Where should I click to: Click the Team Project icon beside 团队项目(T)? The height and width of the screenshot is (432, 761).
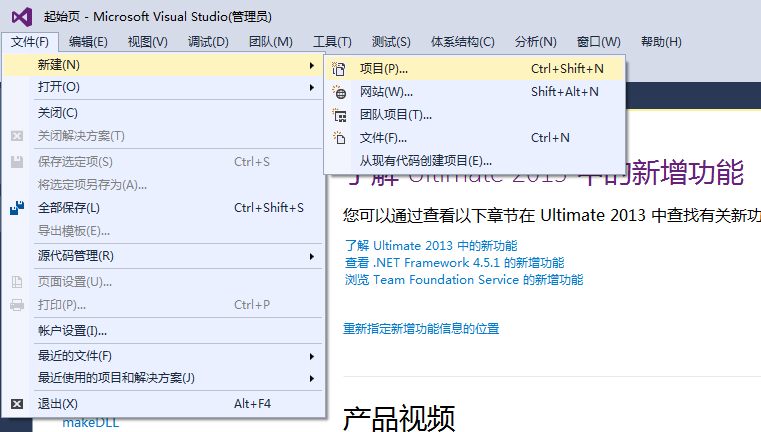[339, 115]
